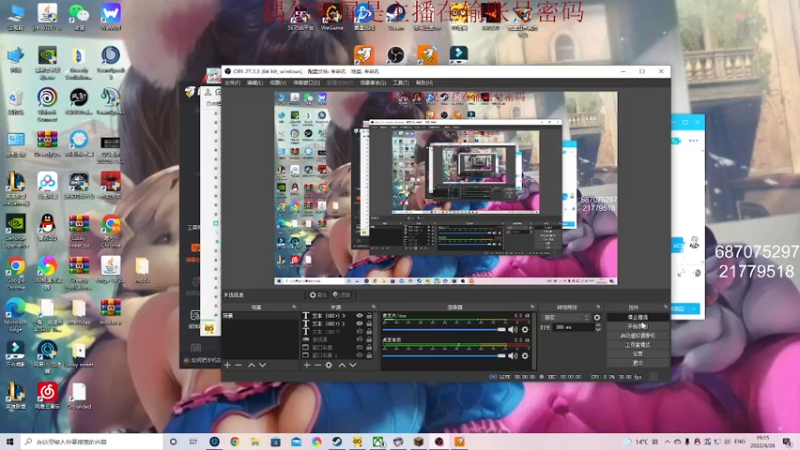
Task: Pop out the audio mixer dock panel
Action: [x=532, y=307]
